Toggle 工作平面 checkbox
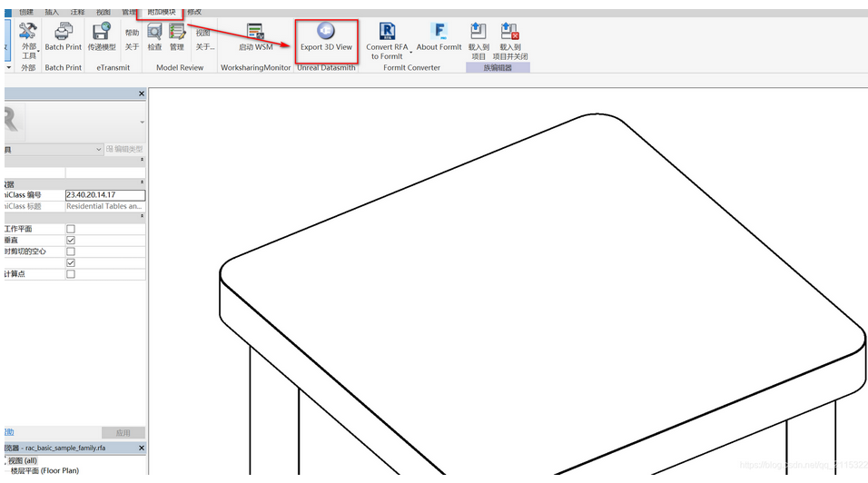 pyautogui.click(x=70, y=229)
